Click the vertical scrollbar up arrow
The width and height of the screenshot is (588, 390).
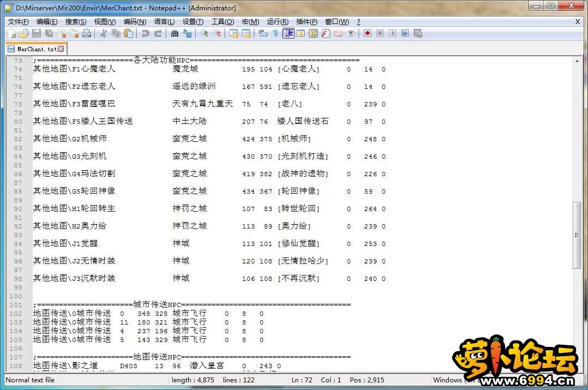tap(577, 61)
